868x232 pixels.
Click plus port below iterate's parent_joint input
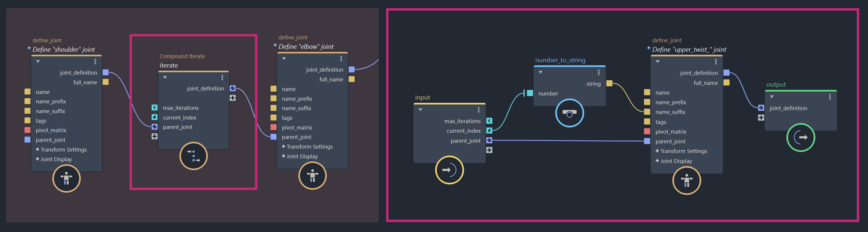tap(154, 136)
